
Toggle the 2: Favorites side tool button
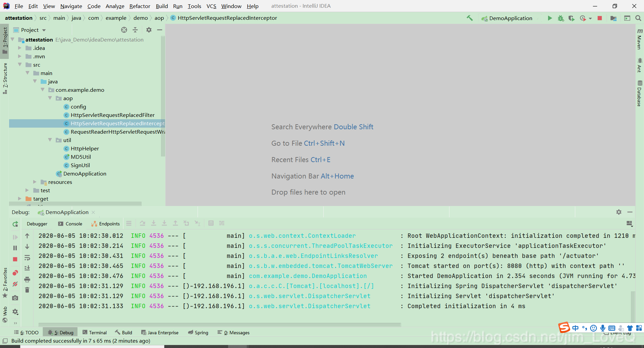[x=5, y=283]
